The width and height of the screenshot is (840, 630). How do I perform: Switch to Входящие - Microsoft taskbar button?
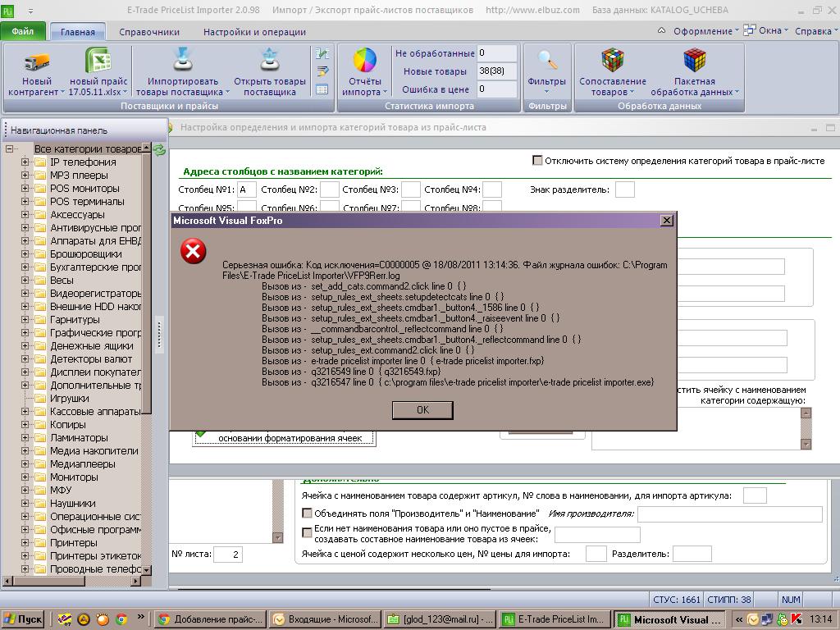326,619
